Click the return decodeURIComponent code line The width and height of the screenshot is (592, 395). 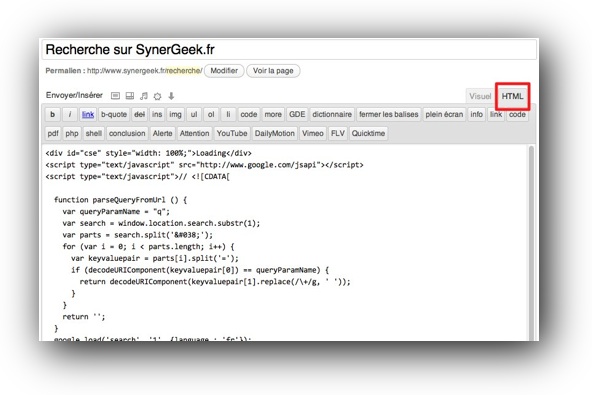[x=215, y=282]
